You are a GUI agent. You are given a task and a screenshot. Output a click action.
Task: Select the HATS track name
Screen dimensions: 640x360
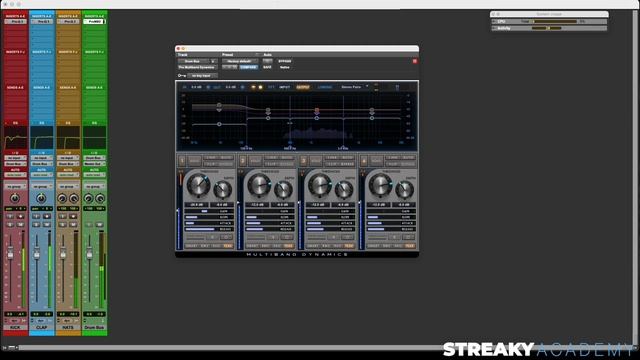pyautogui.click(x=68, y=327)
